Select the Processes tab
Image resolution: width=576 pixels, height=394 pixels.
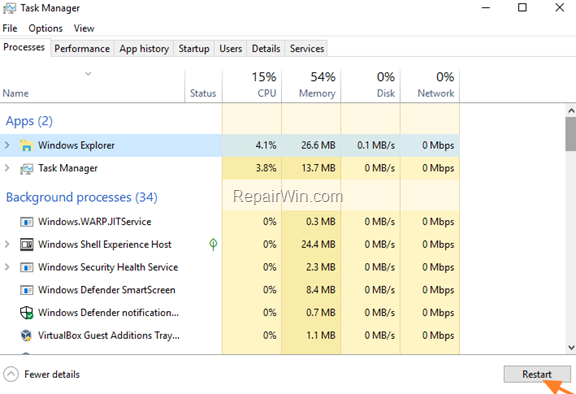point(24,47)
